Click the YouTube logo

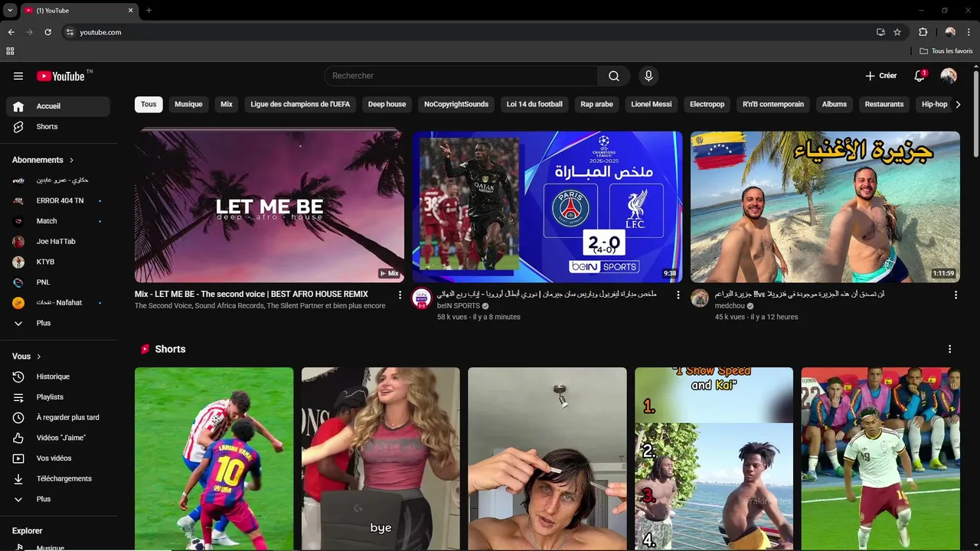tap(60, 76)
